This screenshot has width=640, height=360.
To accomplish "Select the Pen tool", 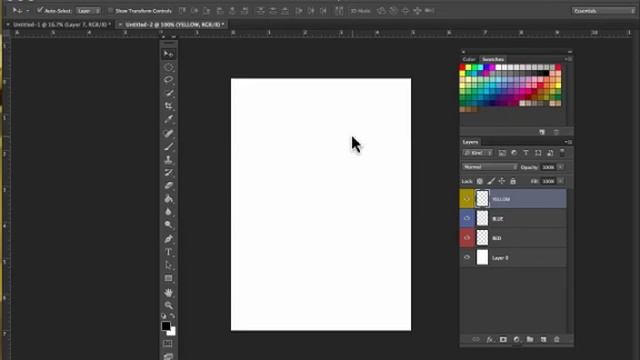I will [168, 239].
